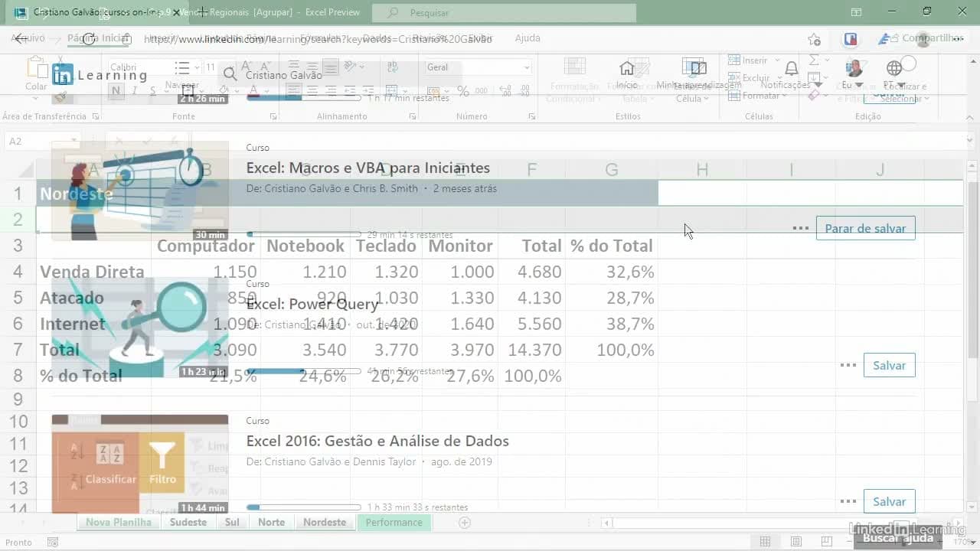Switch to Page Break Preview in status bar

pyautogui.click(x=828, y=542)
